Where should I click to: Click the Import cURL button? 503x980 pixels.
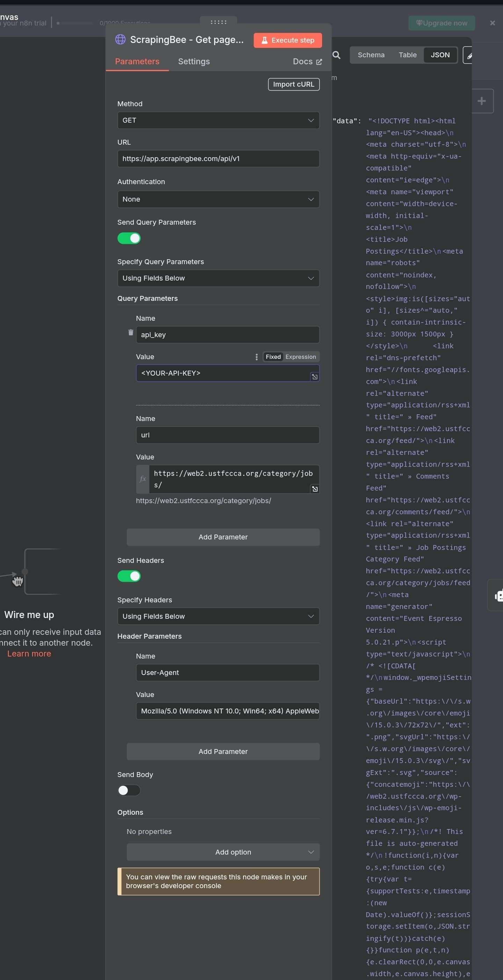[294, 84]
